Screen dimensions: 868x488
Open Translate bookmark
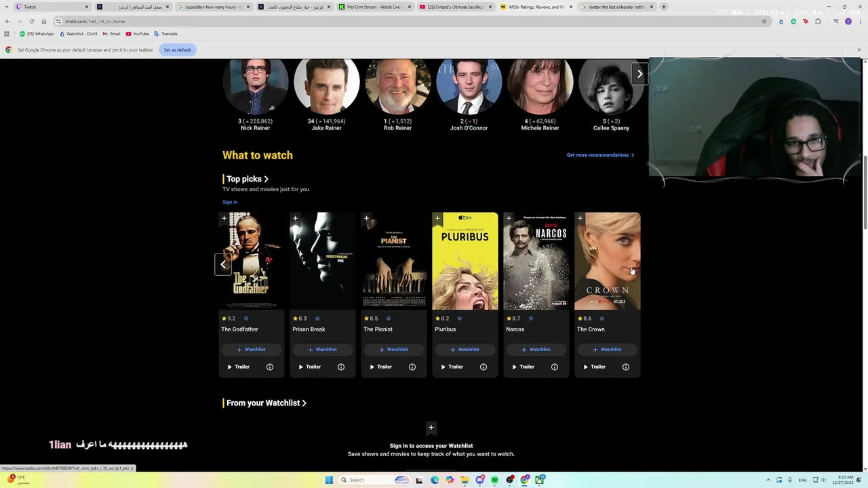pyautogui.click(x=165, y=34)
